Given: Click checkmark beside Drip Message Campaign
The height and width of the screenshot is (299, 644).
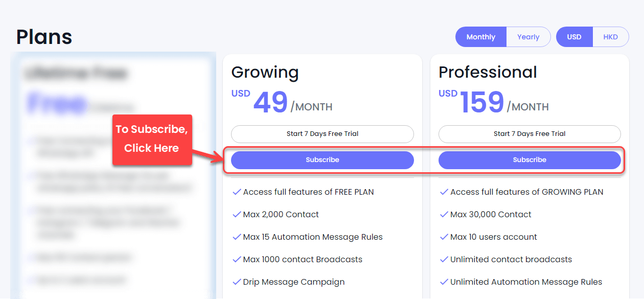Looking at the screenshot, I should tap(237, 282).
